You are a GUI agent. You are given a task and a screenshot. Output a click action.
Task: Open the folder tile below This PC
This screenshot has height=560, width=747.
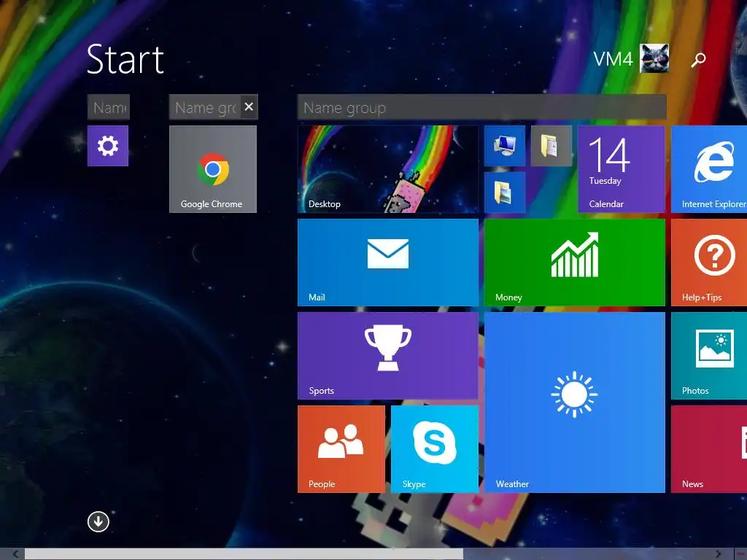[x=505, y=192]
